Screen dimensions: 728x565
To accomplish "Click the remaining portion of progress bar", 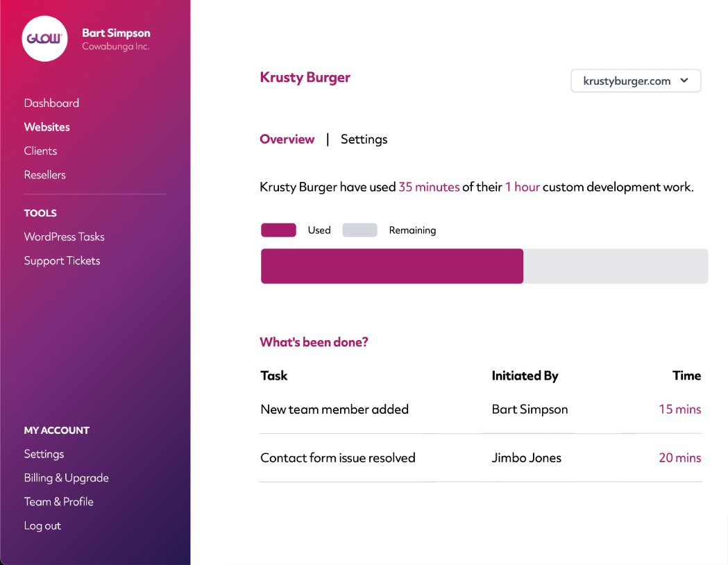I will pyautogui.click(x=616, y=266).
